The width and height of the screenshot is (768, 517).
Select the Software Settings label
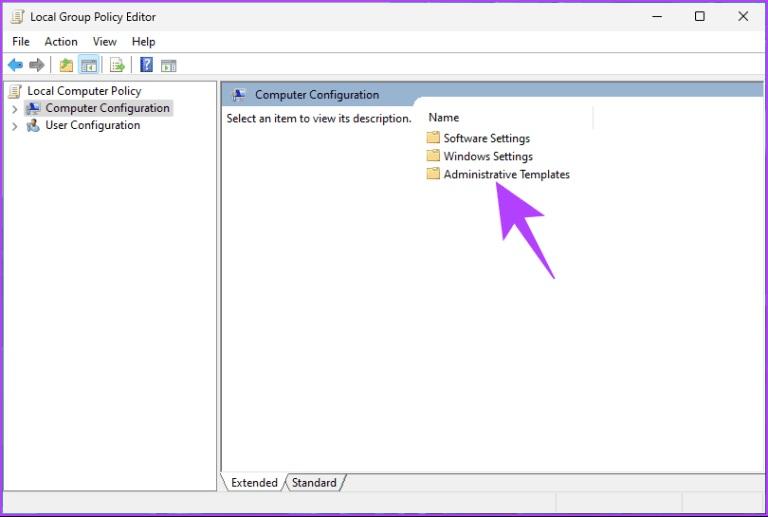tap(486, 138)
